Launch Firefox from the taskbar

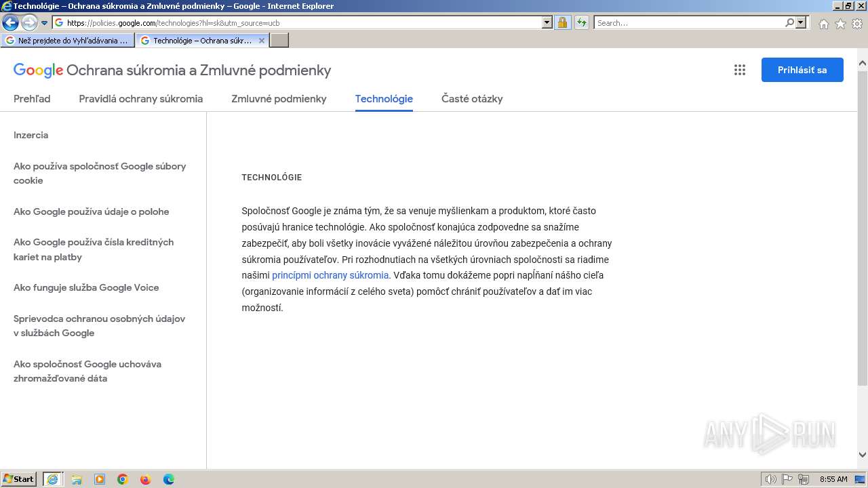(x=145, y=479)
